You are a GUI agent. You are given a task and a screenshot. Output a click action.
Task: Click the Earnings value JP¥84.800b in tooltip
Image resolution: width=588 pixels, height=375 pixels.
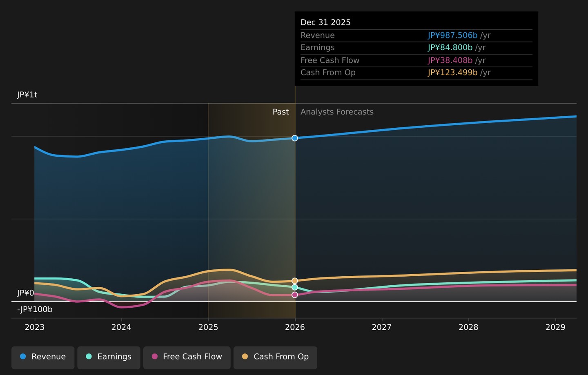[x=450, y=48]
